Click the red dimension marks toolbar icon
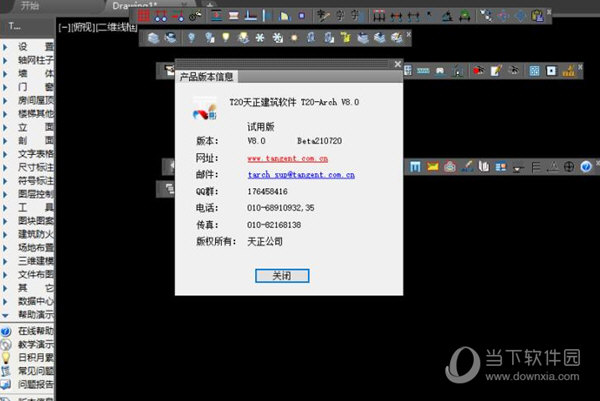The width and height of the screenshot is (600, 401). [x=379, y=16]
